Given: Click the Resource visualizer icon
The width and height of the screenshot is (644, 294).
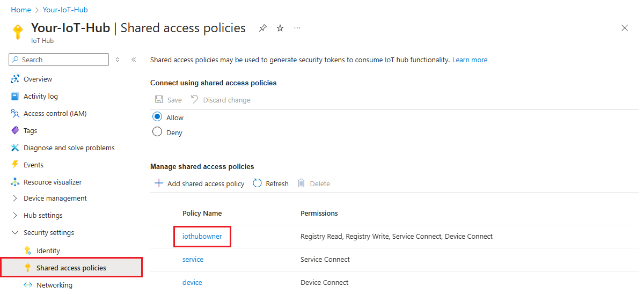Looking at the screenshot, I should pyautogui.click(x=15, y=182).
